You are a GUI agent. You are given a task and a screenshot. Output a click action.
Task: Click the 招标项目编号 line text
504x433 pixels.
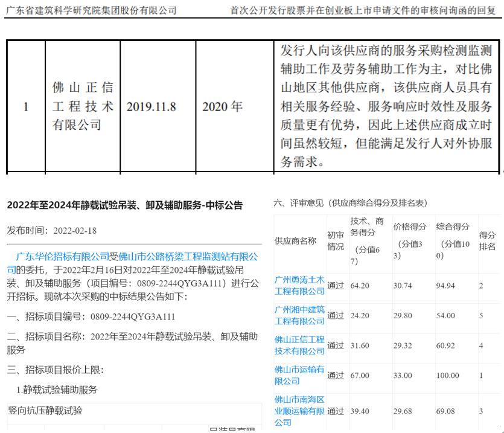[x=91, y=316]
